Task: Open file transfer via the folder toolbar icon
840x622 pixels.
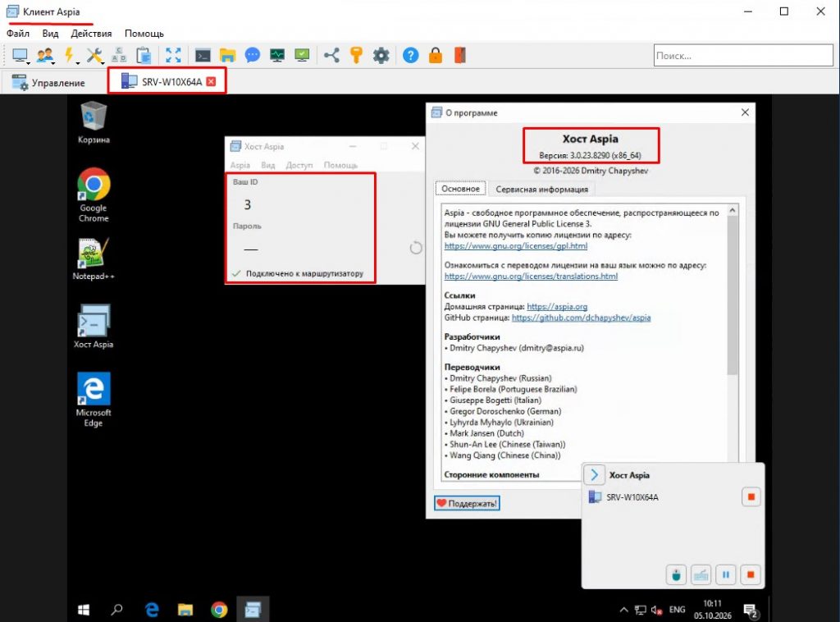Action: pyautogui.click(x=228, y=55)
